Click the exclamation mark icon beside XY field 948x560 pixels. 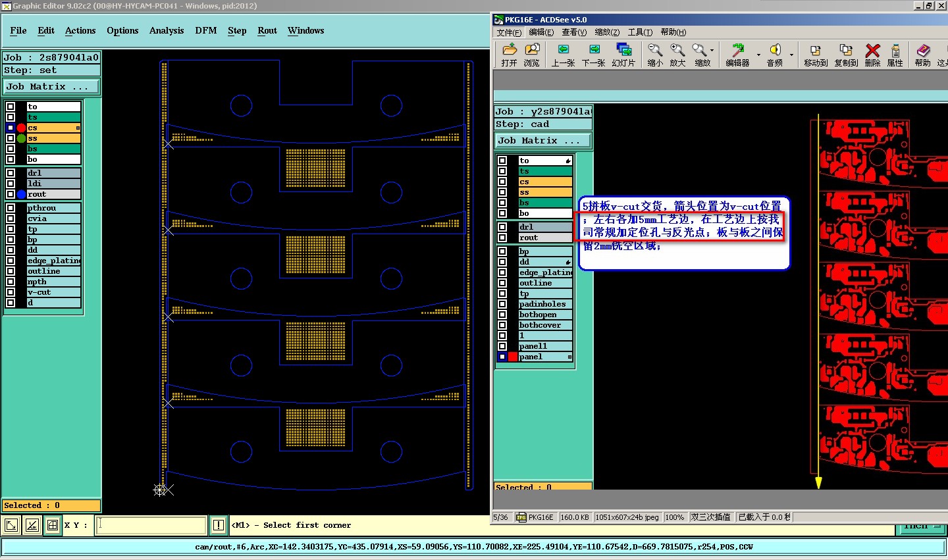[219, 525]
